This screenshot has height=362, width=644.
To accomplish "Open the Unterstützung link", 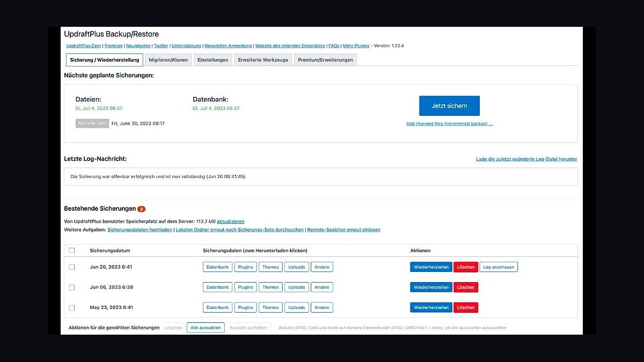I will point(186,46).
